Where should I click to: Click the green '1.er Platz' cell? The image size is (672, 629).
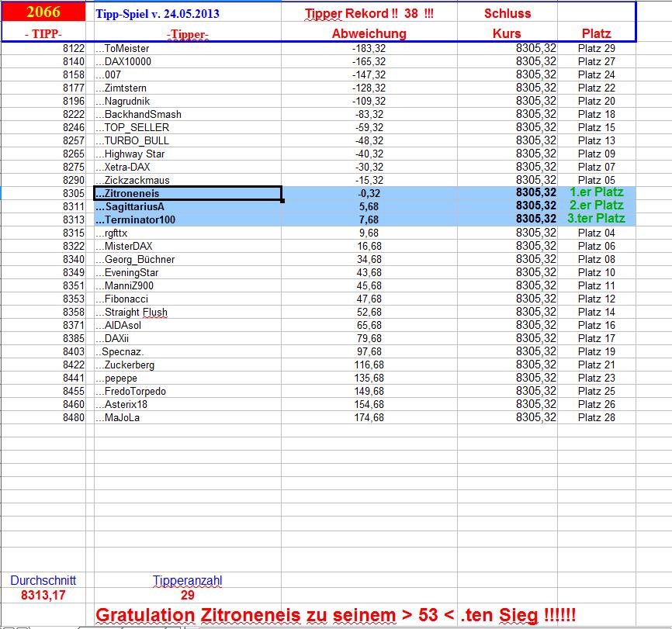(x=596, y=192)
